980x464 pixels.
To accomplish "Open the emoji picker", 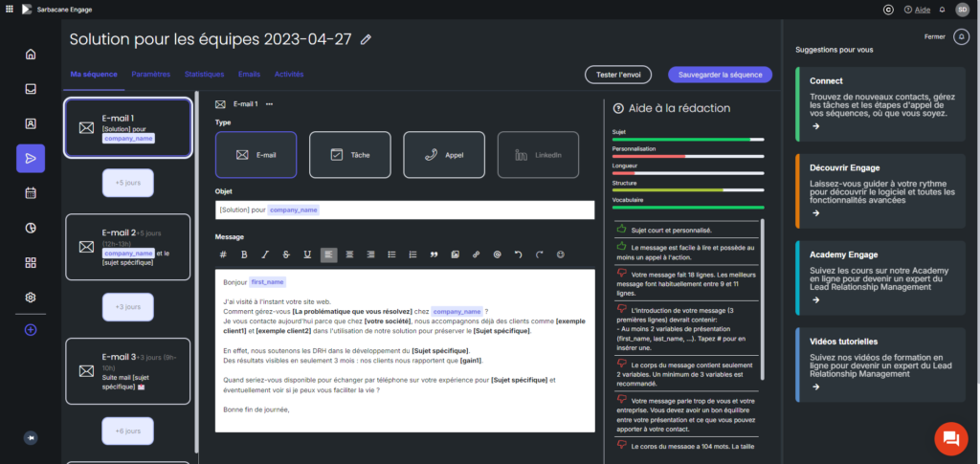I will pos(561,254).
